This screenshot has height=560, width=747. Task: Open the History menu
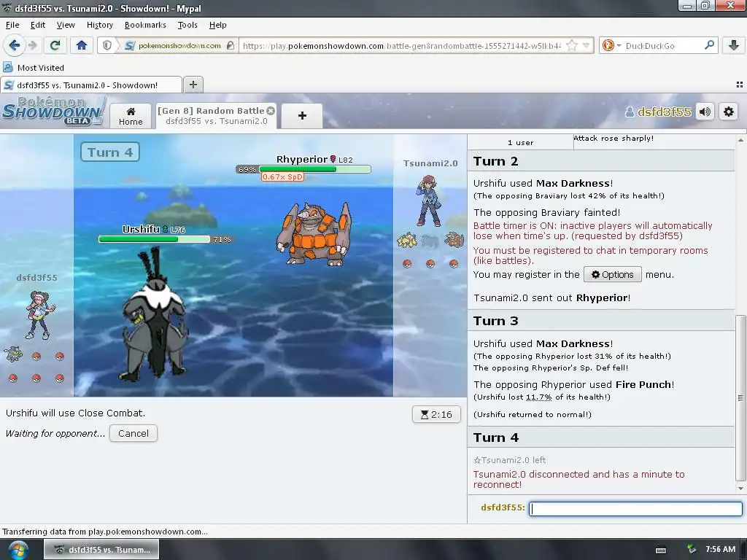click(99, 25)
